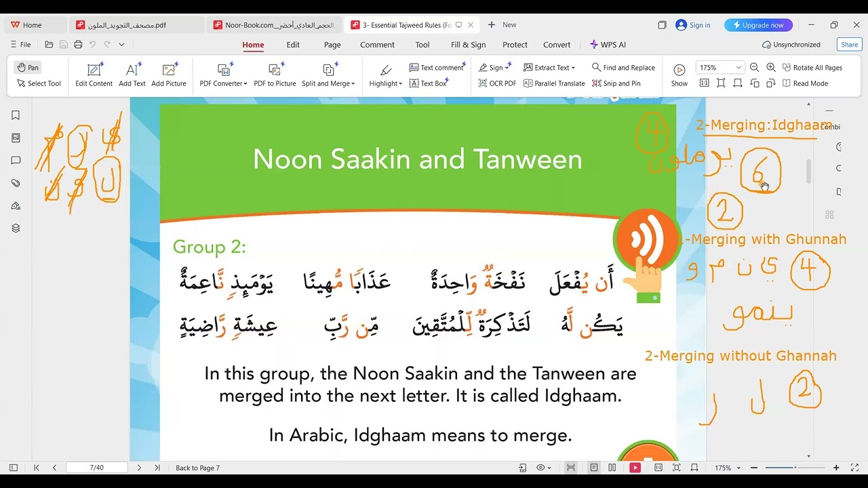
Task: Choose the Add Text tool
Action: [x=132, y=75]
